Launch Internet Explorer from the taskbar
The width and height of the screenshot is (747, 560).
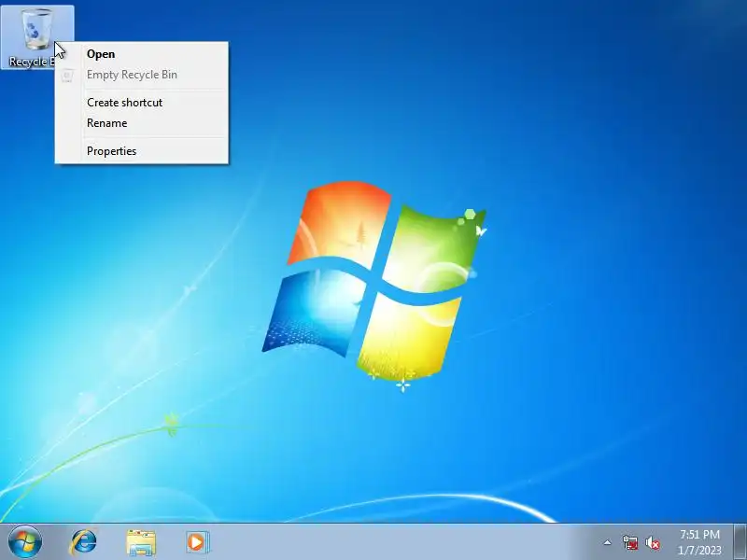[x=83, y=542]
